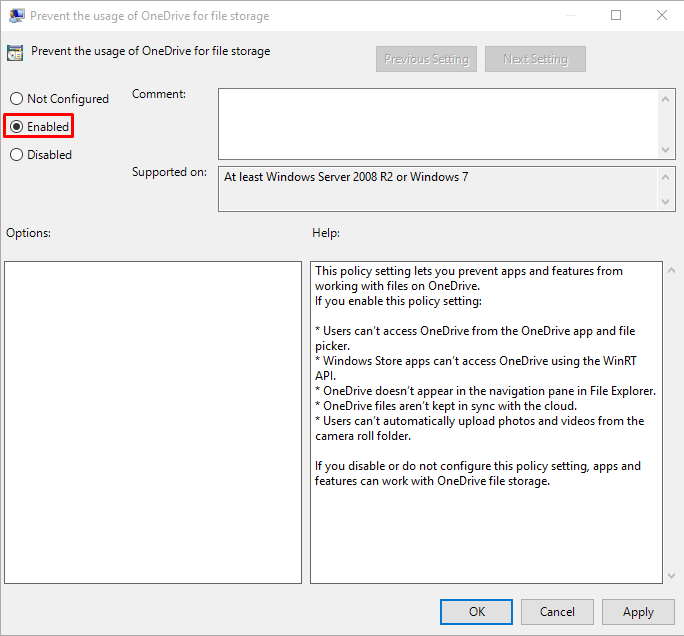This screenshot has width=684, height=636.
Task: Confirm with the OK button
Action: point(476,612)
